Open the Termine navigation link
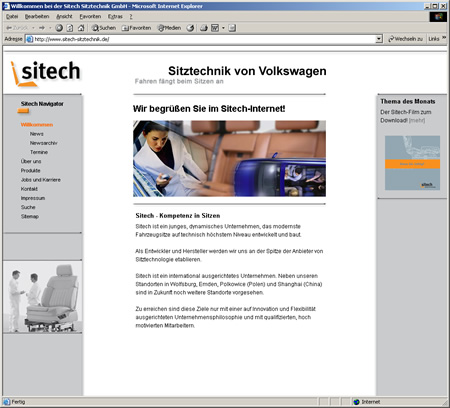The width and height of the screenshot is (450, 408). [x=39, y=152]
